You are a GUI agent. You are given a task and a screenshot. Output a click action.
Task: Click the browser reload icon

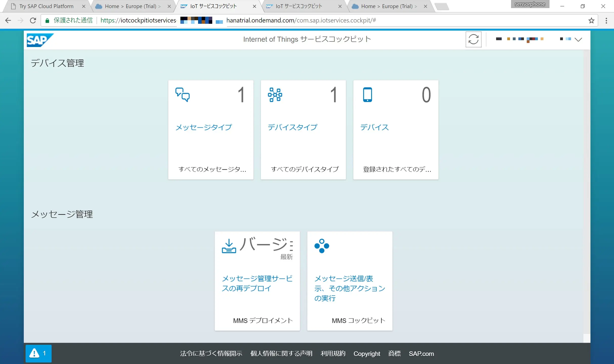pyautogui.click(x=33, y=20)
